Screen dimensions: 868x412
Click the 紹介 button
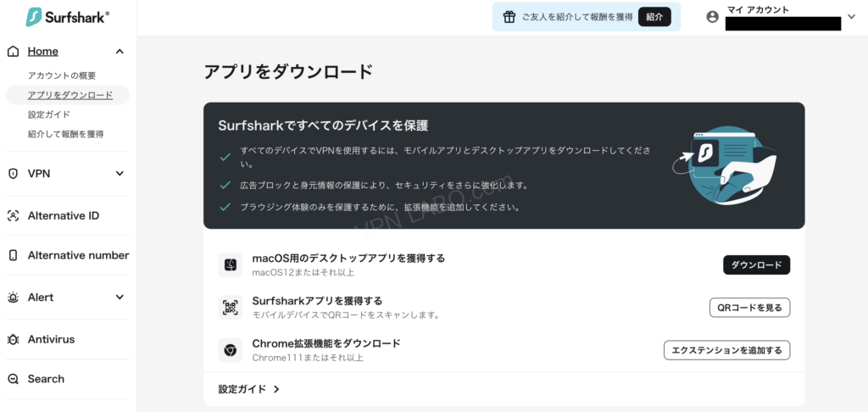click(x=654, y=17)
